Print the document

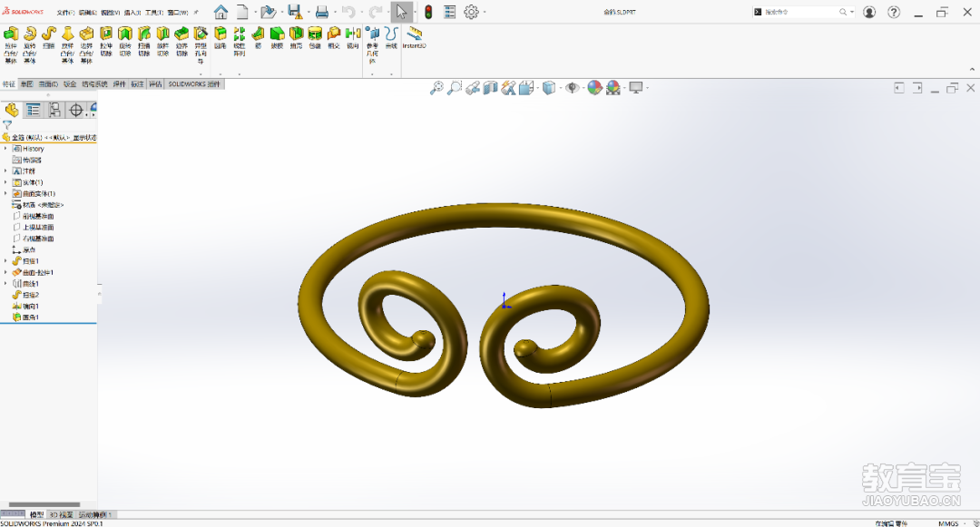[322, 12]
